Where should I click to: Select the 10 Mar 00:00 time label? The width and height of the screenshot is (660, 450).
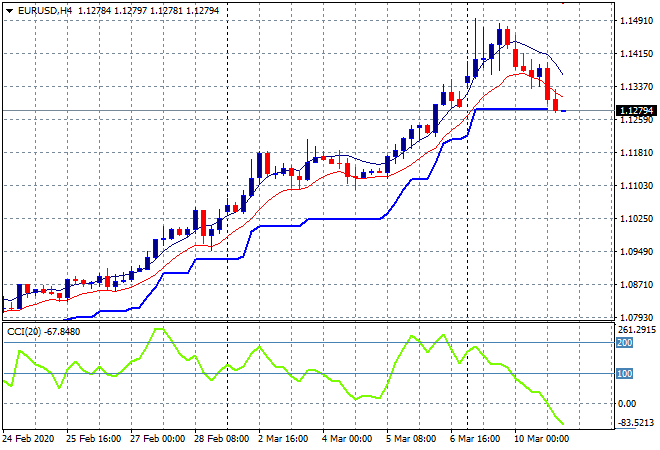coord(541,439)
